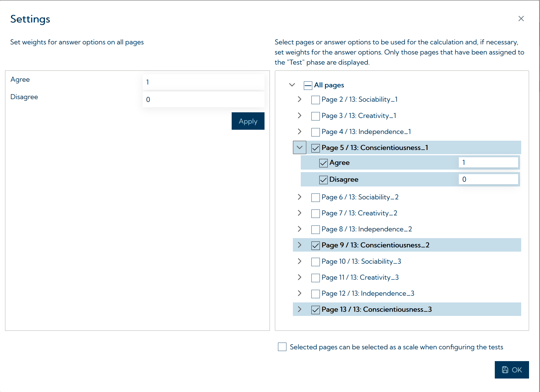Screen dimensions: 540x392
Task: Click the OK save button
Action: 511,370
